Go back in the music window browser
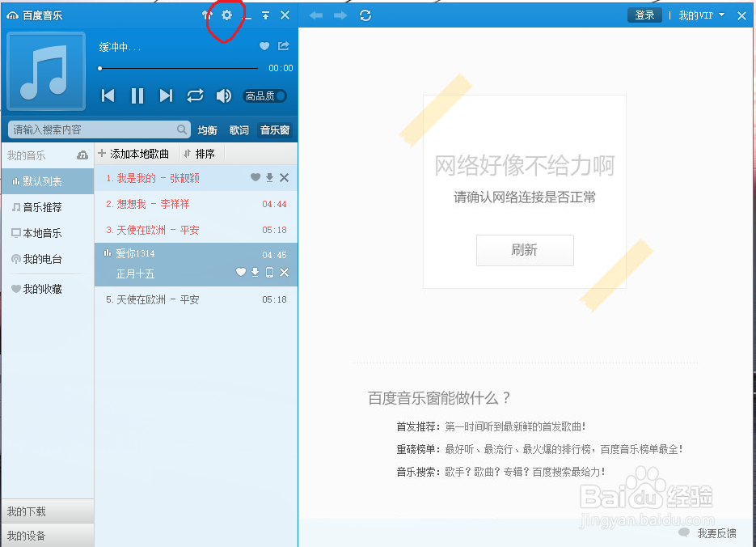Viewport: 756px width, 547px height. (316, 15)
